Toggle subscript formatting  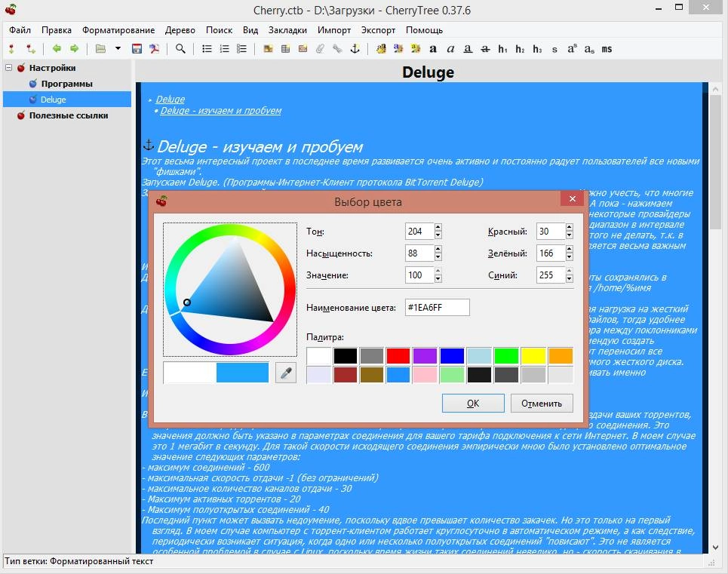[x=589, y=49]
